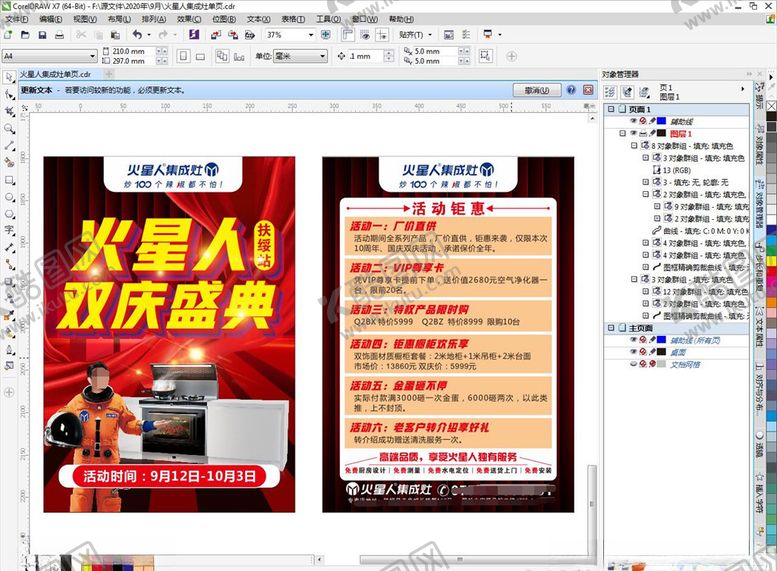Screen dimensions: 777x571
Task: Pick the orange swatch in color palette
Action: (x=772, y=301)
